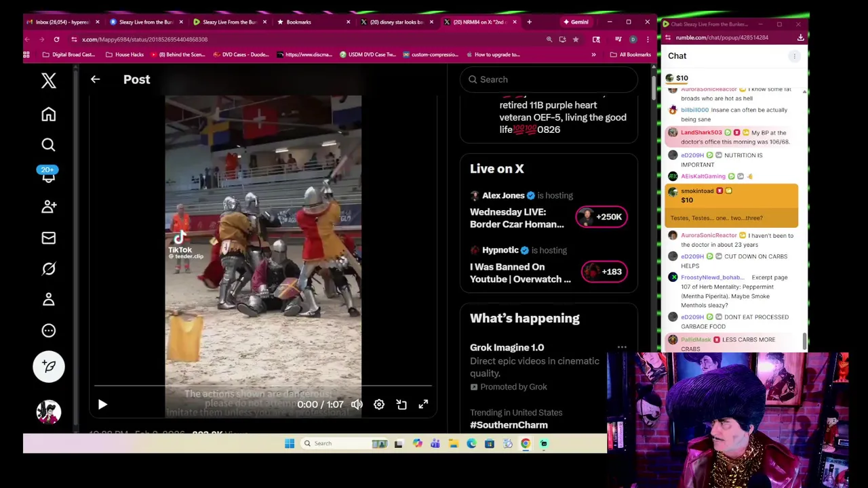This screenshot has width=868, height=488.
Task: Open the USDM DVD Case bookmark
Action: tap(368, 54)
